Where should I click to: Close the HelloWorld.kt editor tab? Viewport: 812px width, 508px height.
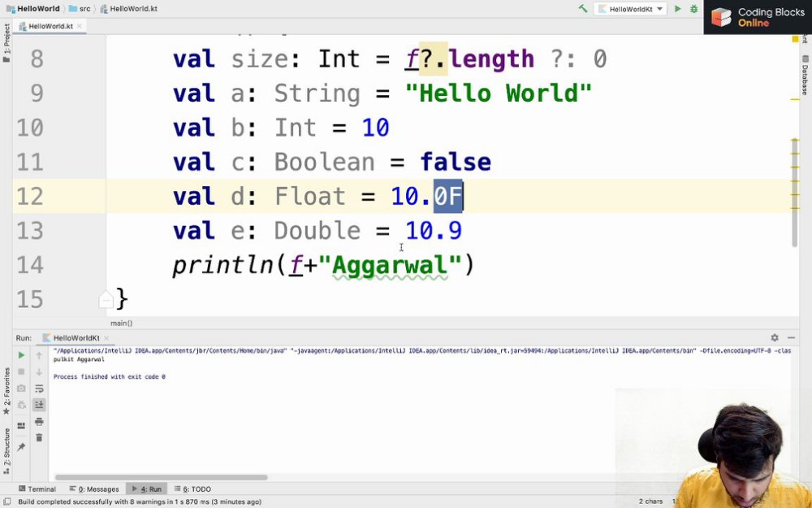click(x=80, y=26)
